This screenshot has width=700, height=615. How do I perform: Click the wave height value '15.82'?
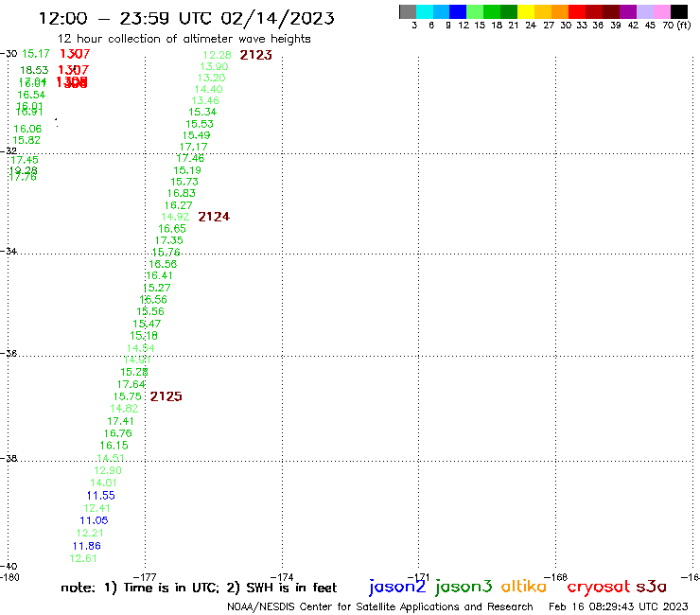[26, 140]
